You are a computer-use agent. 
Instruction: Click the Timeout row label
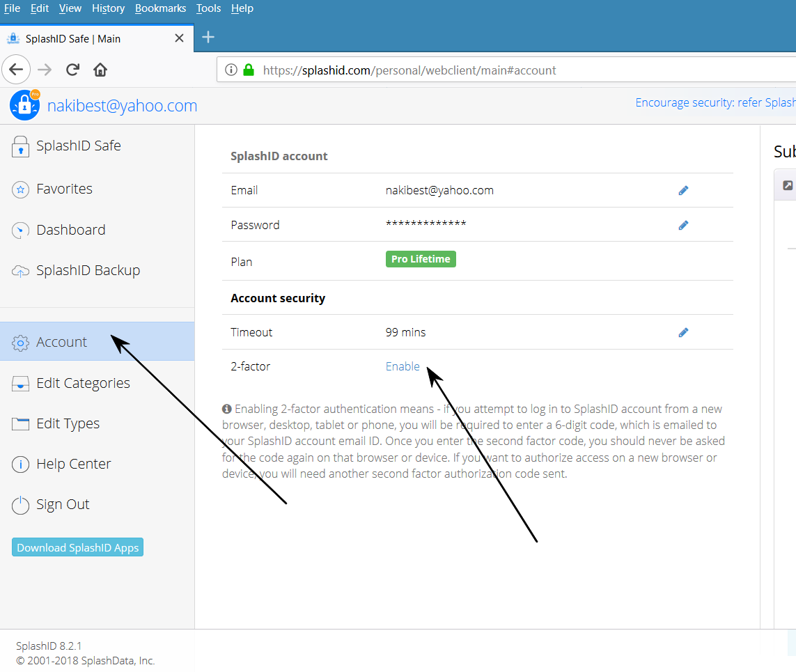coord(252,332)
